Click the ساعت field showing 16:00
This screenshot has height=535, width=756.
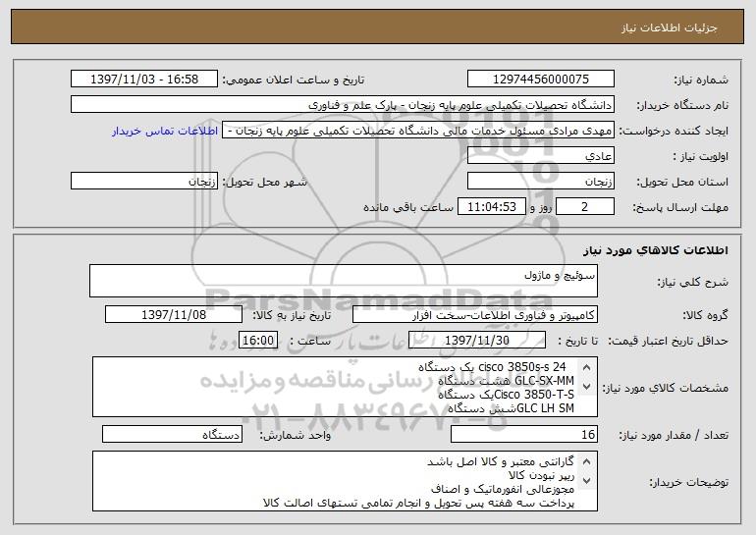pyautogui.click(x=258, y=341)
